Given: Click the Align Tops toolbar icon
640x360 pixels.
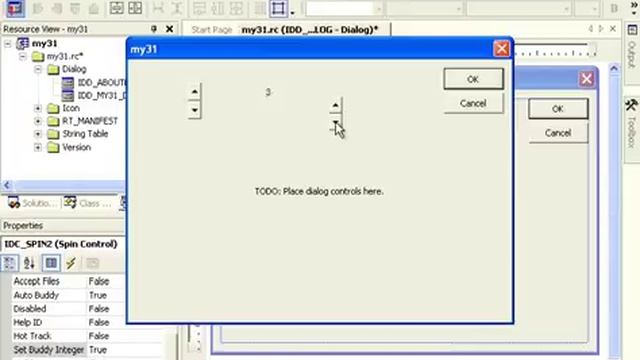Looking at the screenshot, I should coord(75,8).
